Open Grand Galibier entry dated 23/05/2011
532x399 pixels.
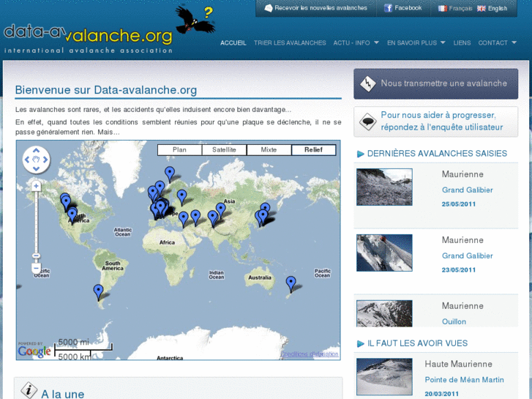(x=467, y=256)
